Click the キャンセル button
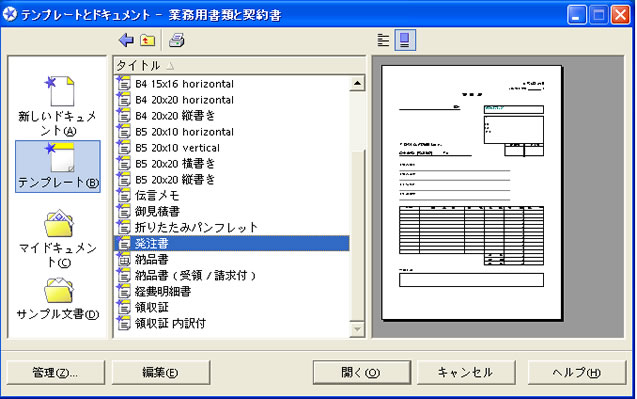Screen dimensions: 637x399 click(466, 372)
